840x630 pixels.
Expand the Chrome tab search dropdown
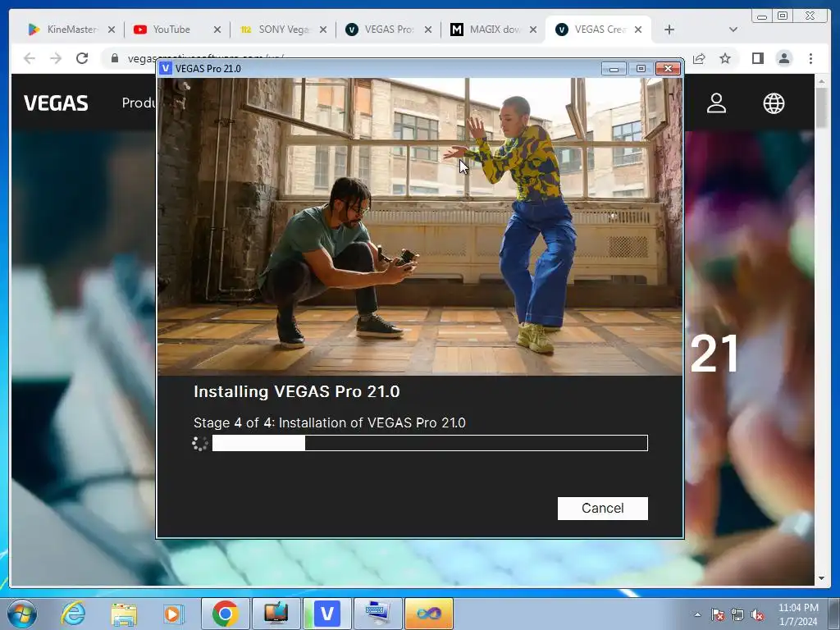coord(733,30)
